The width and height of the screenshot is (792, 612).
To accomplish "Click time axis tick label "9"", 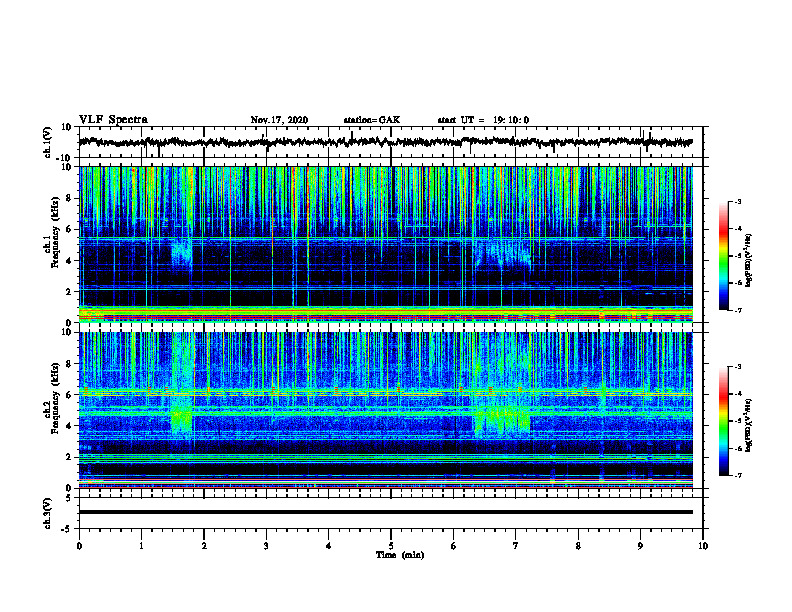I will click(640, 546).
